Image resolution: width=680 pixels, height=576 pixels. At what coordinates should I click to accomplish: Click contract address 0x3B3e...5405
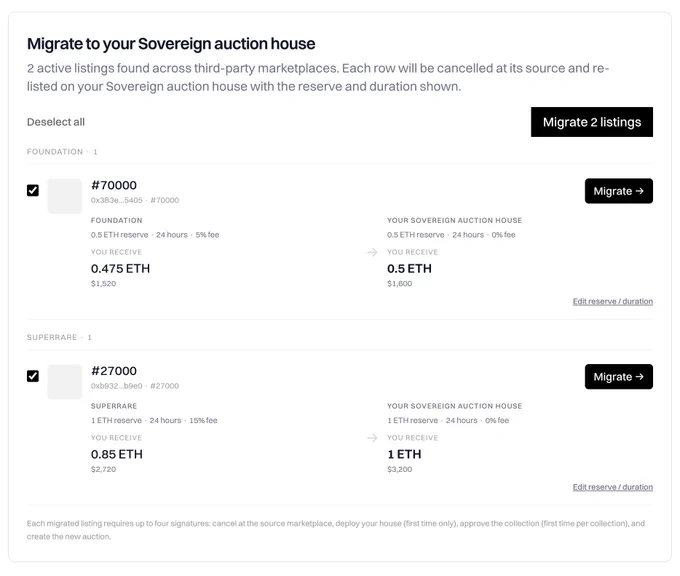[x=117, y=200]
